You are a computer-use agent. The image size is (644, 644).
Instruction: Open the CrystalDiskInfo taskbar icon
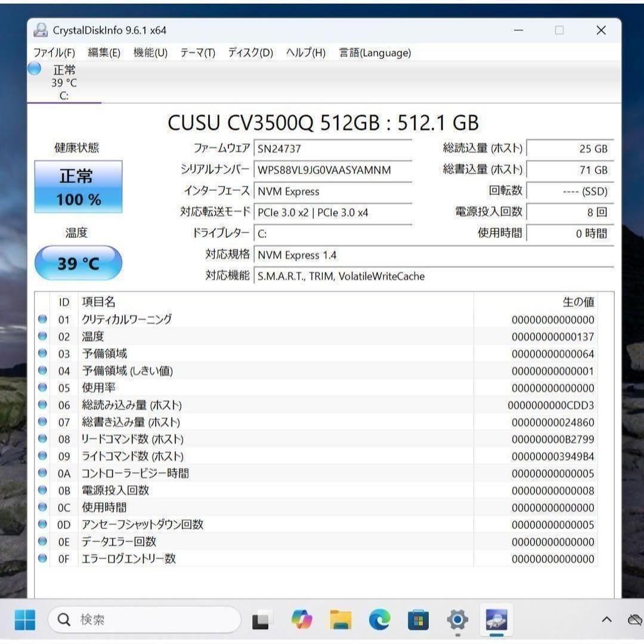pos(497,621)
